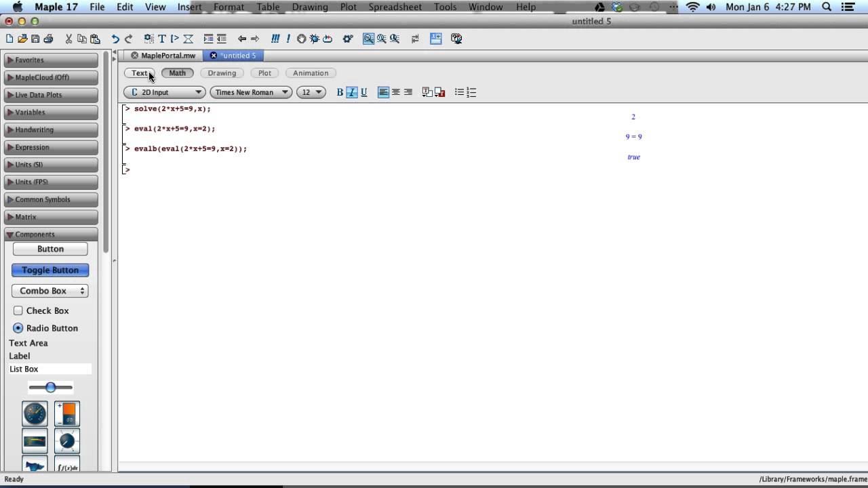
Task: Open the Tools menu
Action: point(445,7)
